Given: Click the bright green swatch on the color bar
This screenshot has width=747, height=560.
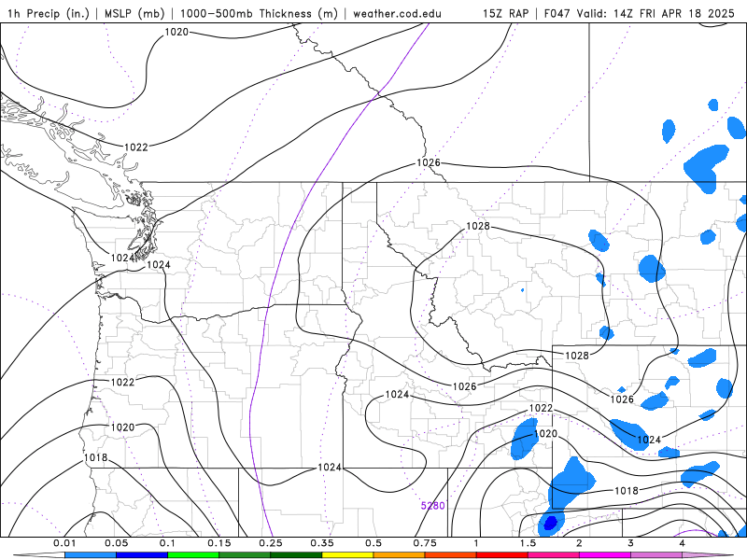Looking at the screenshot, I should point(193,555).
